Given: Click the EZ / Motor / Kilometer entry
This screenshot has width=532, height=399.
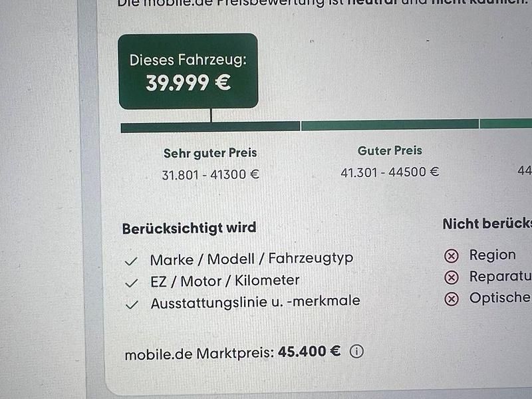Looking at the screenshot, I should coord(225,281).
